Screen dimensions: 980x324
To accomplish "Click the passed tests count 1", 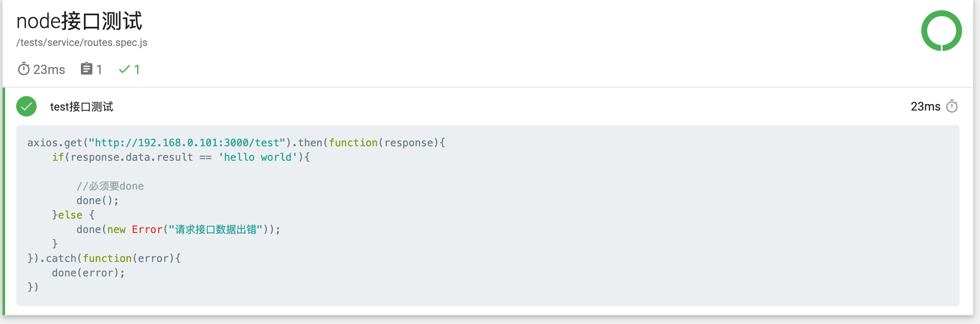I will (x=137, y=69).
